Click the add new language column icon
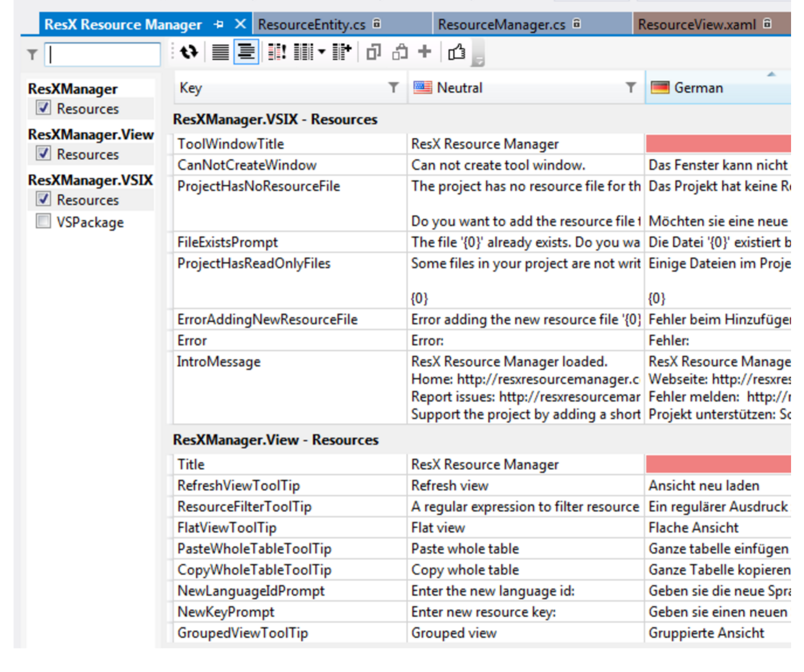This screenshot has height=672, width=804. 341,52
